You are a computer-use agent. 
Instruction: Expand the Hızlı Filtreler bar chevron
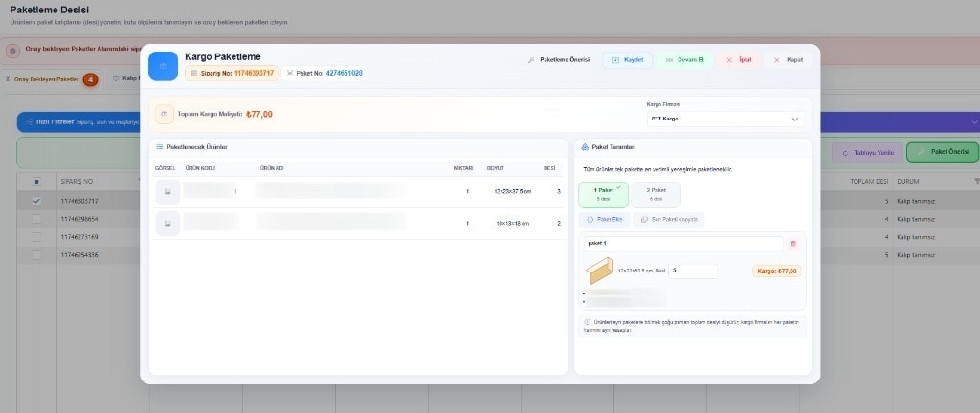[974, 122]
